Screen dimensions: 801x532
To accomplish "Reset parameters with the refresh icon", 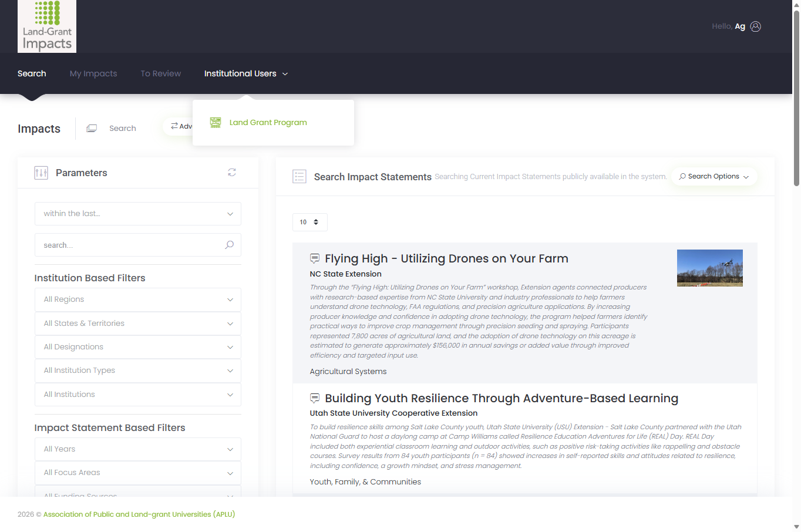I will pos(232,172).
